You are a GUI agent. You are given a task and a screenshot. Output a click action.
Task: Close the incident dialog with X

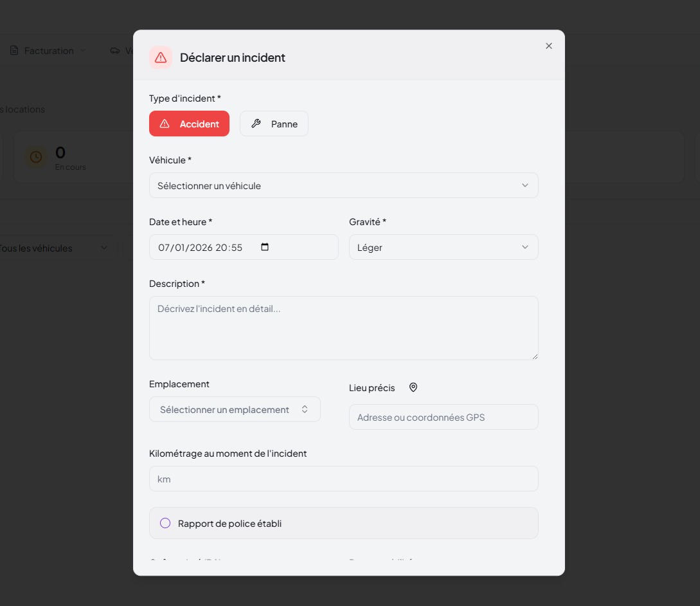point(549,46)
